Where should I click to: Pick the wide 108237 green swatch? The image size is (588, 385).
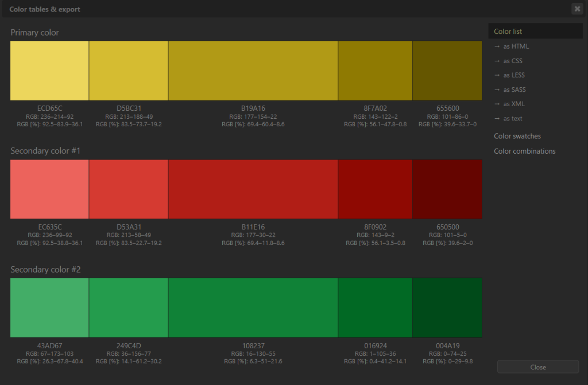pos(253,308)
